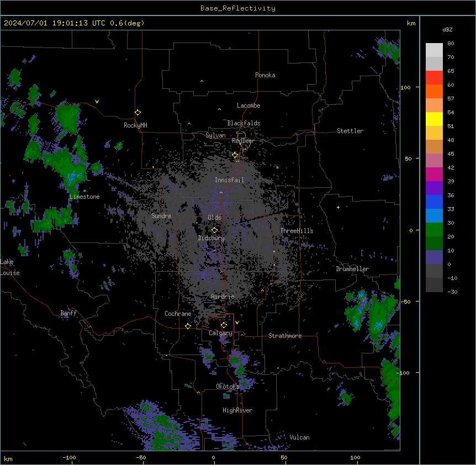Select the Blackfalds map label
This screenshot has height=465, width=476.
pos(244,123)
